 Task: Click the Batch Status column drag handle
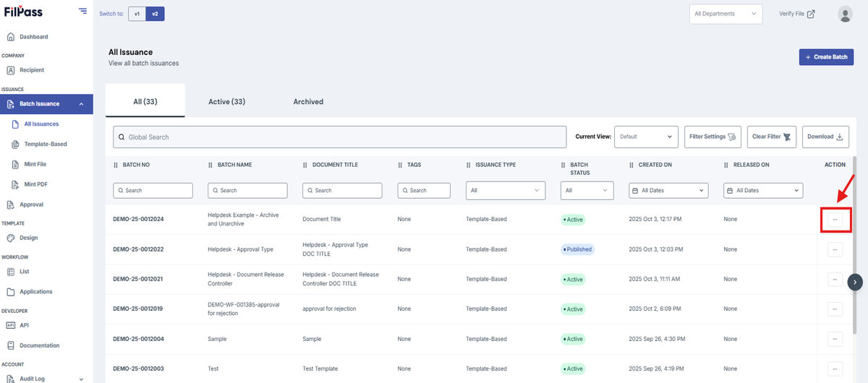[563, 165]
